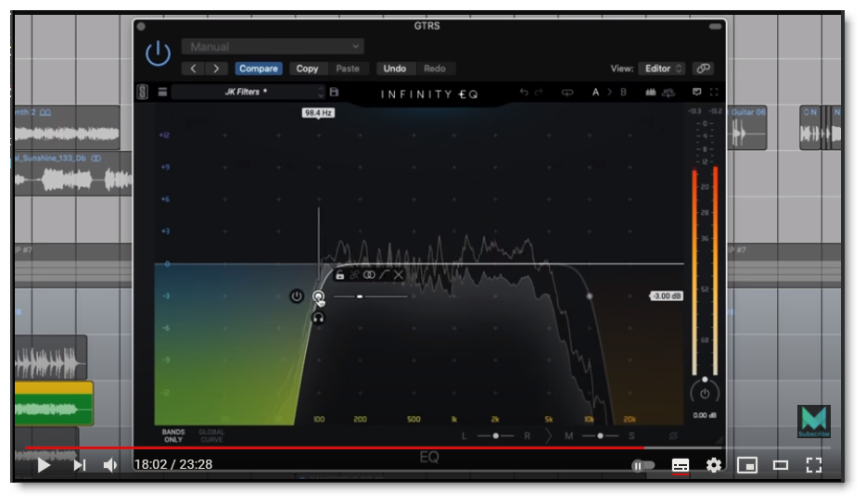Toggle the EQ fullscreen resize icon
The width and height of the screenshot is (866, 504).
pos(714,93)
